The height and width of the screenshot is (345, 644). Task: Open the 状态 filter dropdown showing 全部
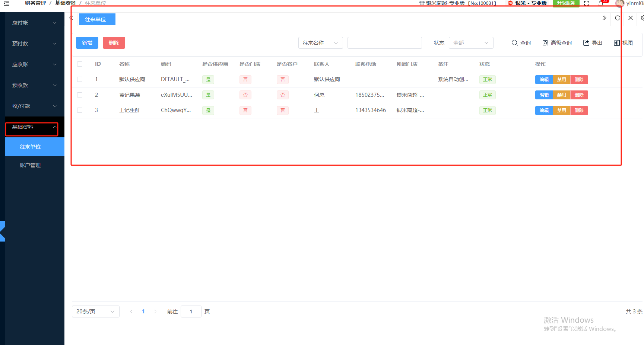pyautogui.click(x=471, y=43)
